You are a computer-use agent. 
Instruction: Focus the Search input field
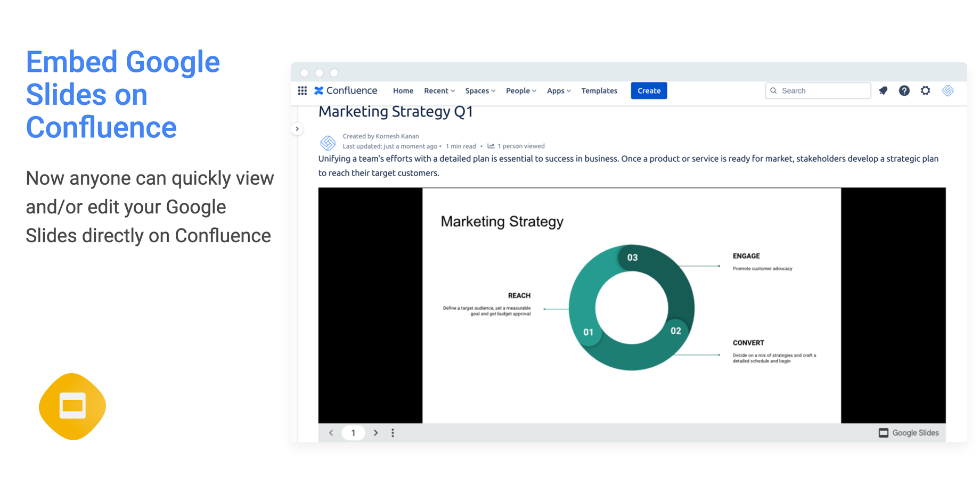pos(818,91)
